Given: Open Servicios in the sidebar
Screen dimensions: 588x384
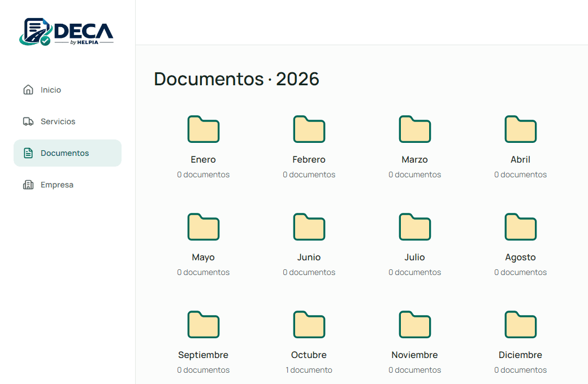Looking at the screenshot, I should 67,121.
